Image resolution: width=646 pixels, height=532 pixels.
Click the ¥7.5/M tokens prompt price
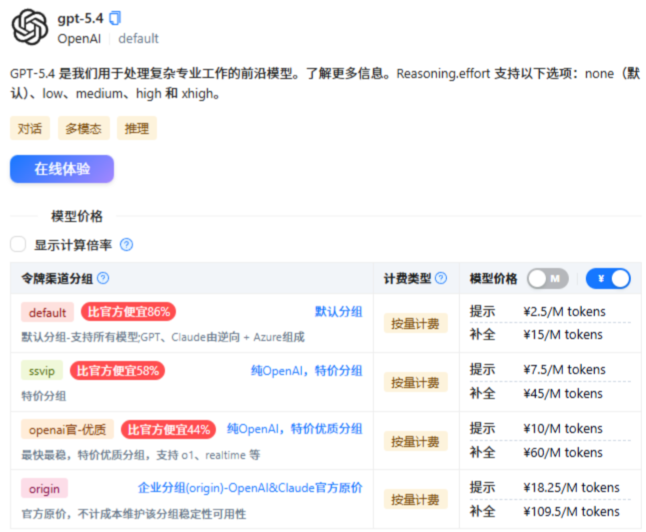564,370
